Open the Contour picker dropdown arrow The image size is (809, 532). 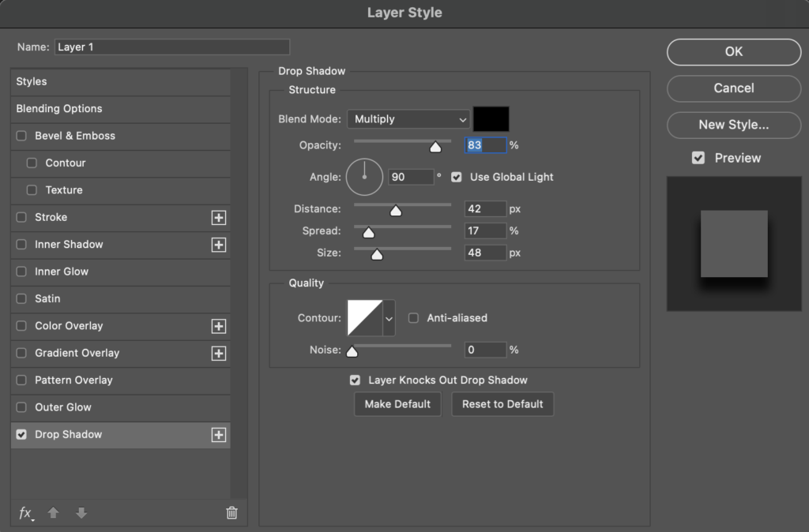pos(389,319)
